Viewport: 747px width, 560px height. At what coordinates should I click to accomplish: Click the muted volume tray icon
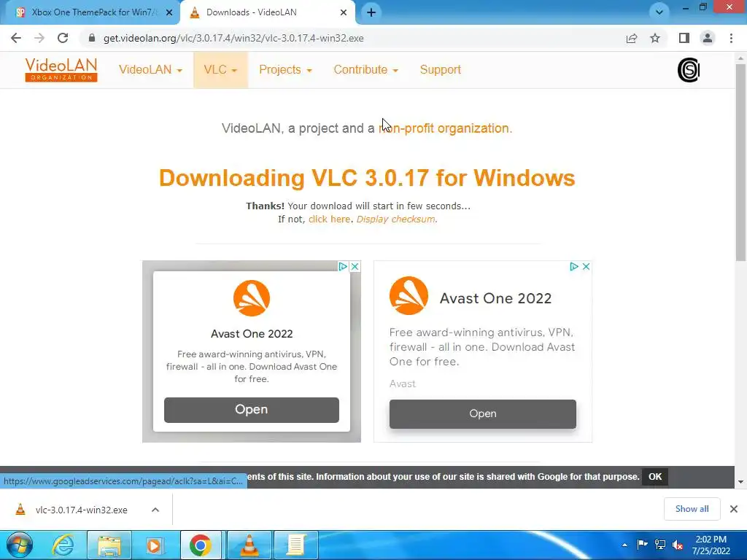click(678, 544)
